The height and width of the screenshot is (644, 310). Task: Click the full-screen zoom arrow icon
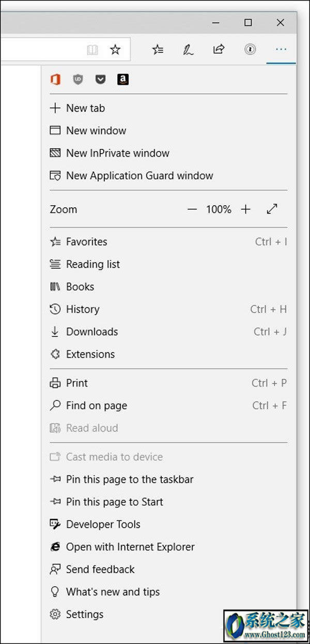272,209
